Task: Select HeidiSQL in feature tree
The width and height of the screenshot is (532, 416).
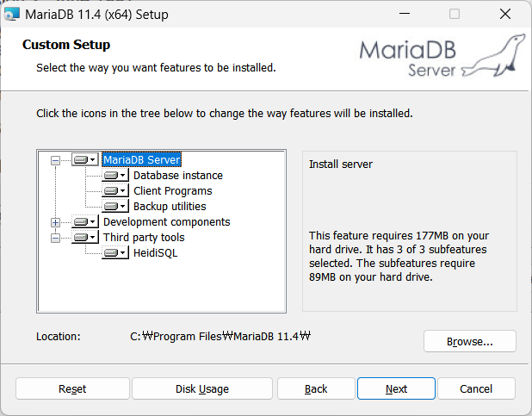Action: point(156,253)
